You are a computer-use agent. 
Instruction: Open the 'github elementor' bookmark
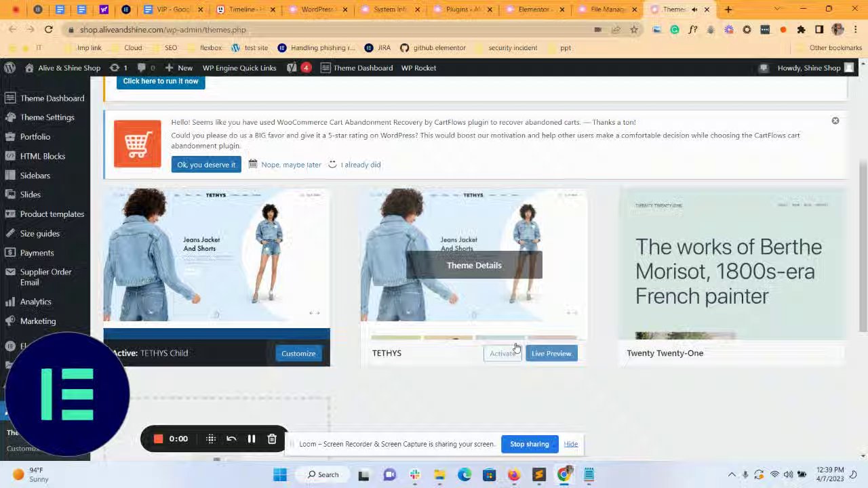(433, 48)
